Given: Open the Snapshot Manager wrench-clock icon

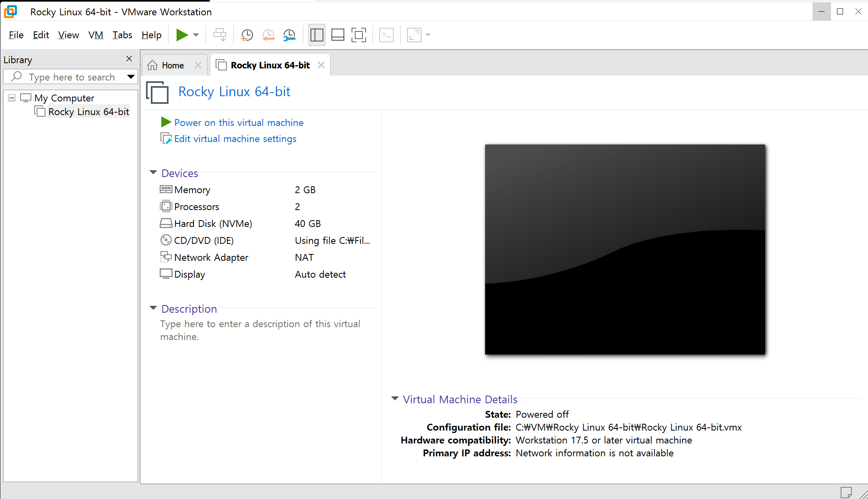Looking at the screenshot, I should click(289, 35).
